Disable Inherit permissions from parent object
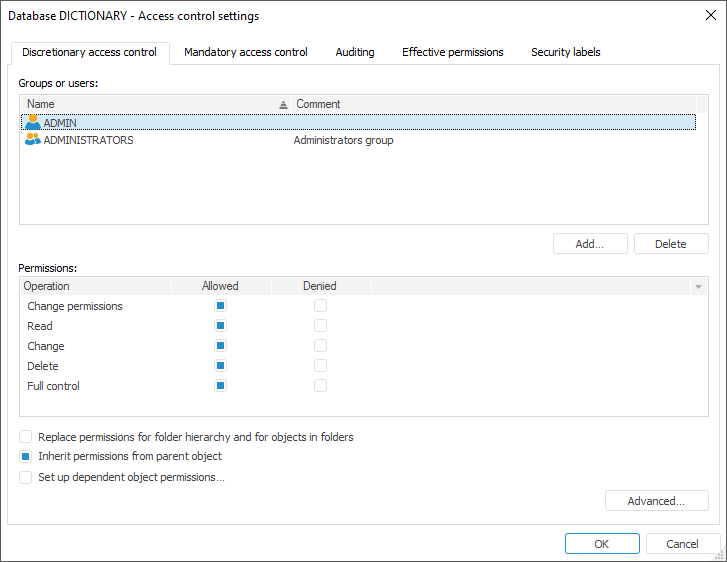The image size is (727, 562). [26, 456]
